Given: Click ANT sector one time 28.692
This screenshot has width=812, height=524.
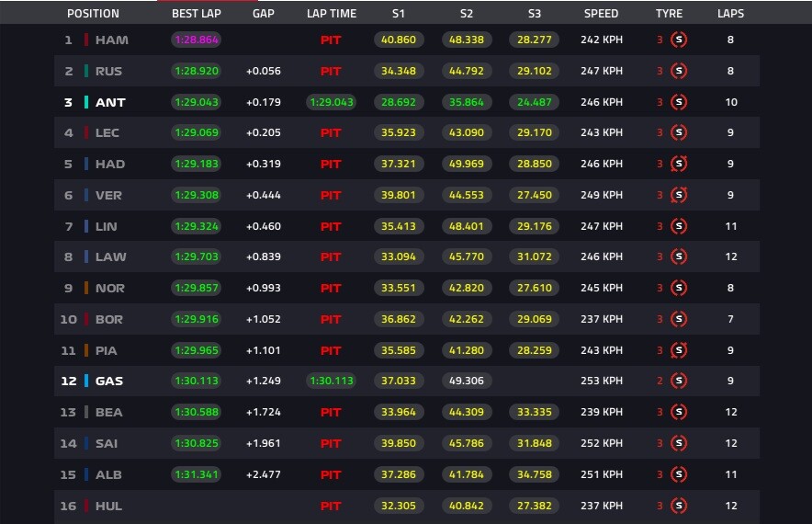Looking at the screenshot, I should (x=399, y=102).
